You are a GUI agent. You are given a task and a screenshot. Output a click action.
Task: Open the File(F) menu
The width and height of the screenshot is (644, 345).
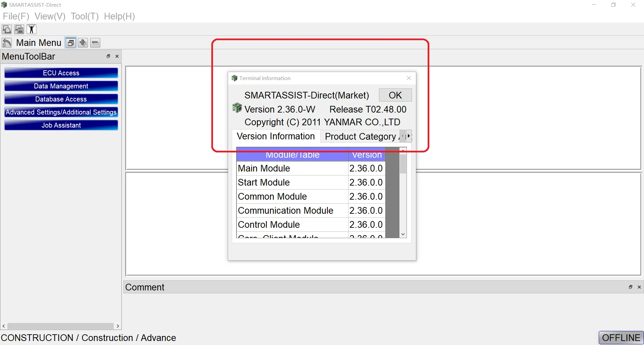point(16,16)
